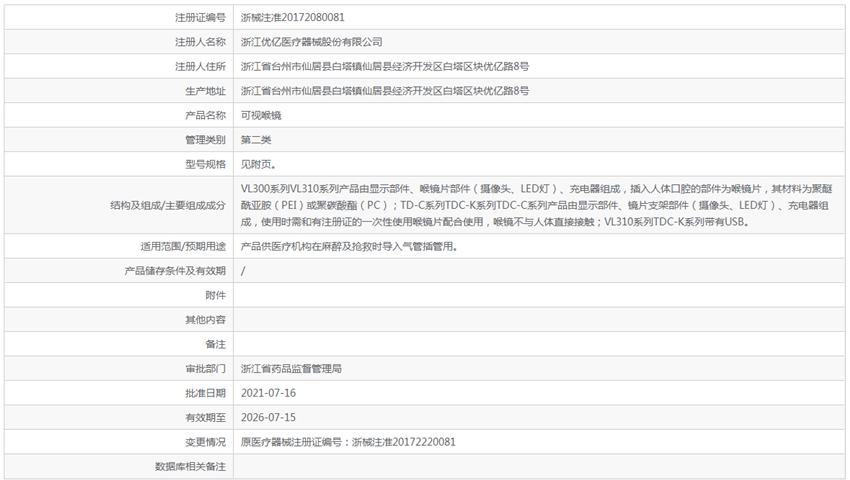
Task: Click the 备注 label
Action: [x=216, y=344]
